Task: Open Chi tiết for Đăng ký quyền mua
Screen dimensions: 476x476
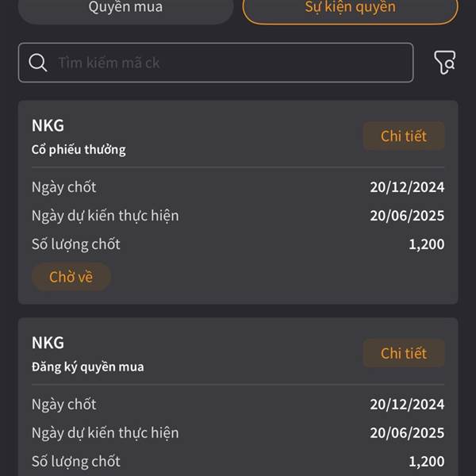Action: pos(404,353)
